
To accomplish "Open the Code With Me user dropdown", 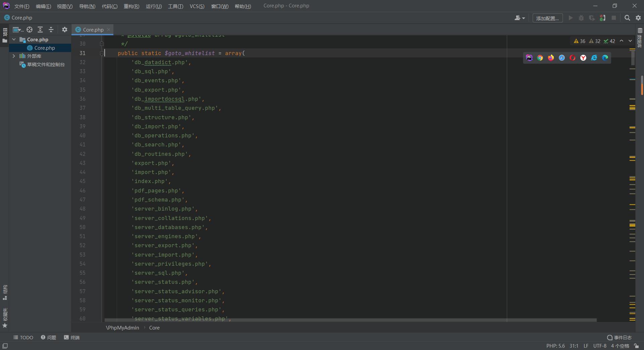I will click(x=520, y=18).
